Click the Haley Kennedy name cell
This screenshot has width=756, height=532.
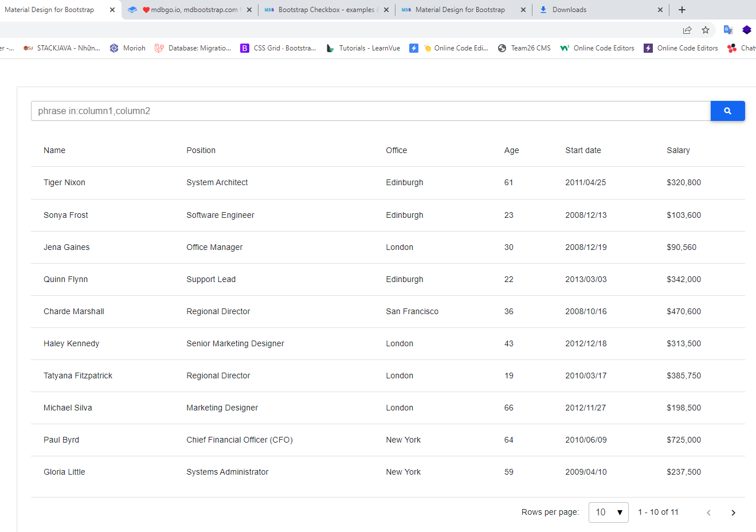coord(71,343)
